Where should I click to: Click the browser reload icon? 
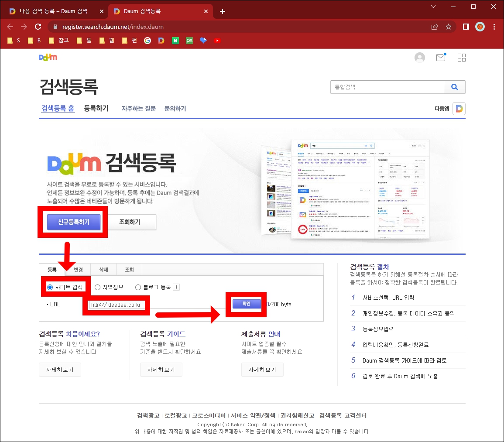click(x=38, y=27)
